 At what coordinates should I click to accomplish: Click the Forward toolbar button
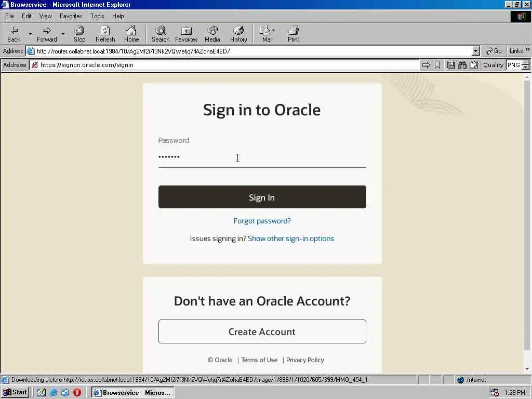coord(47,34)
